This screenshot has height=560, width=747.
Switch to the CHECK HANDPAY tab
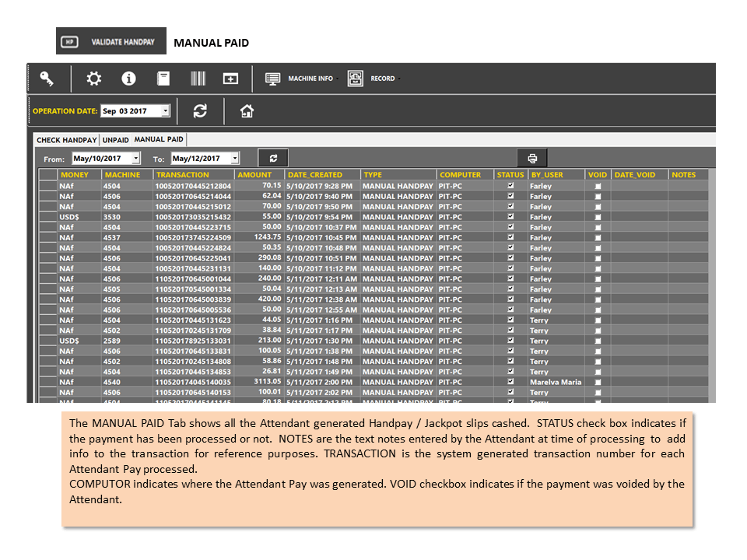(x=67, y=140)
